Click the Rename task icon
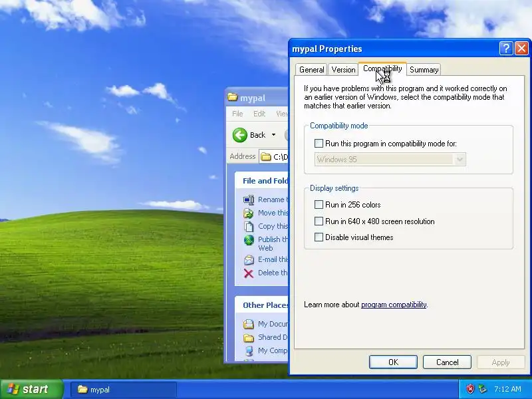The image size is (532, 399). (249, 200)
